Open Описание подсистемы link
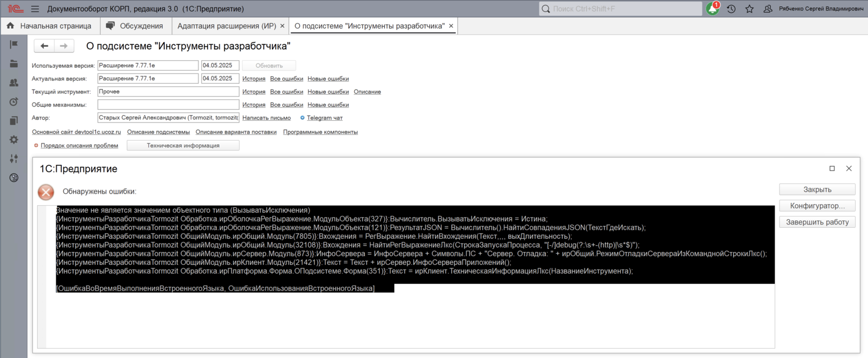Viewport: 868px width, 358px height. 159,132
